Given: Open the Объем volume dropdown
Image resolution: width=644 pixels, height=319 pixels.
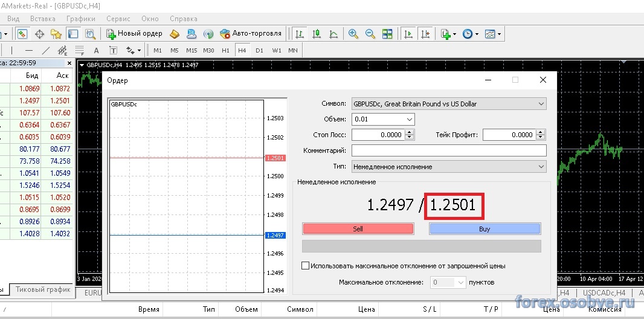Looking at the screenshot, I should 409,120.
